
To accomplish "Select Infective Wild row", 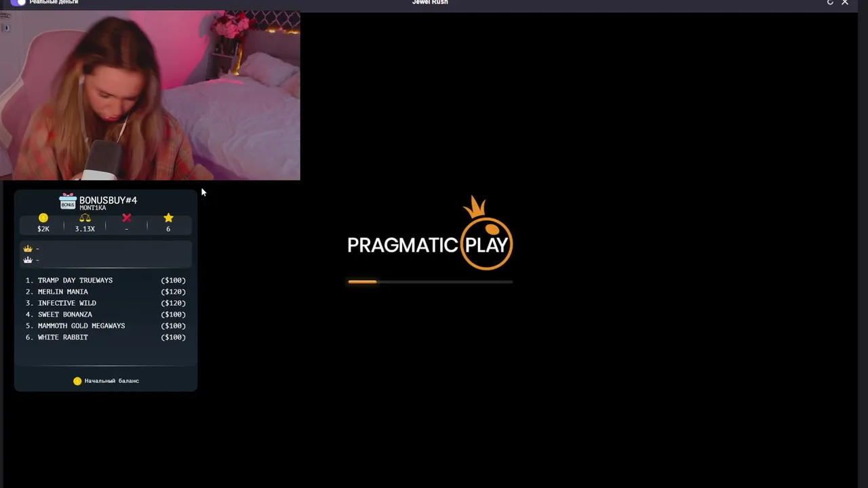I will [106, 303].
